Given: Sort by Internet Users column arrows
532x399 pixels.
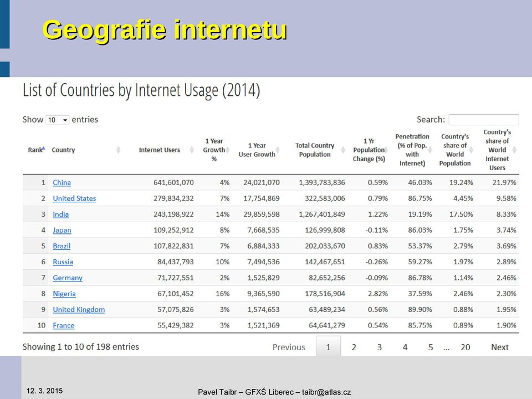Looking at the screenshot, I should pos(192,150).
